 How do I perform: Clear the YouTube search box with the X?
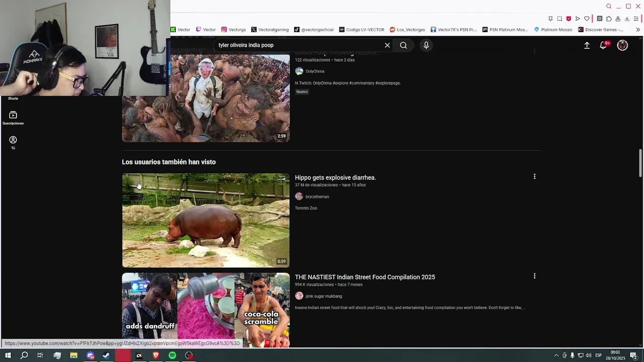pos(387,45)
